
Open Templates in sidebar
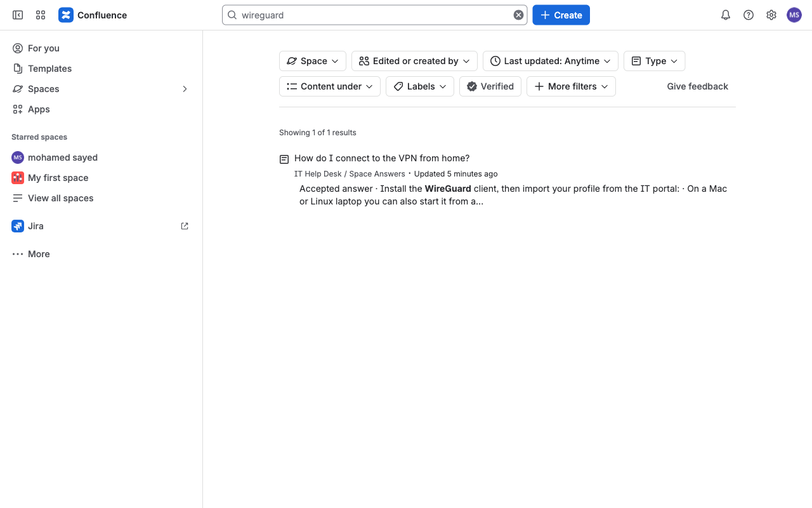coord(101,69)
